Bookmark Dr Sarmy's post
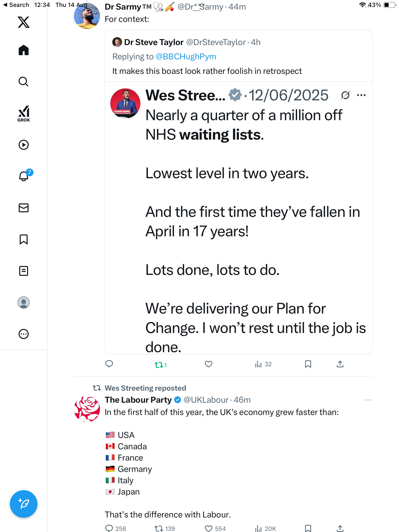 click(308, 364)
